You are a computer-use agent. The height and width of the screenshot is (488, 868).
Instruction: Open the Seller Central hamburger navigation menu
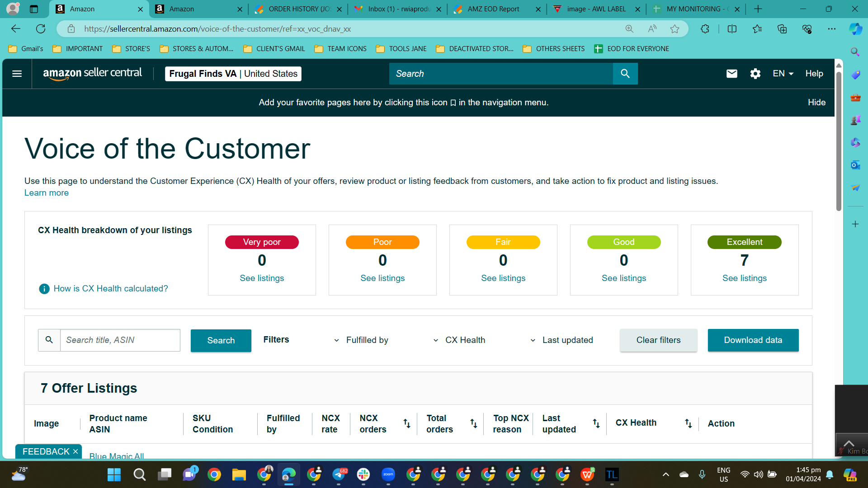click(17, 74)
